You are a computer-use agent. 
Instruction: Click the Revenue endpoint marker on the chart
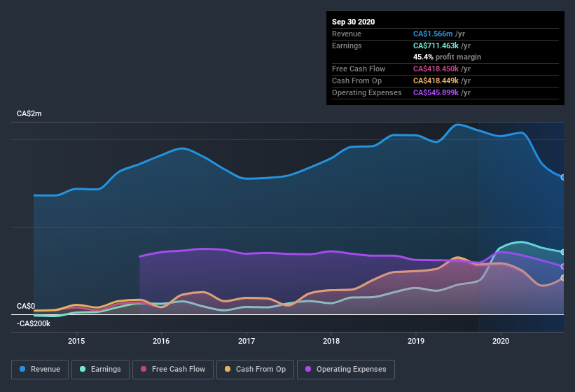point(563,177)
